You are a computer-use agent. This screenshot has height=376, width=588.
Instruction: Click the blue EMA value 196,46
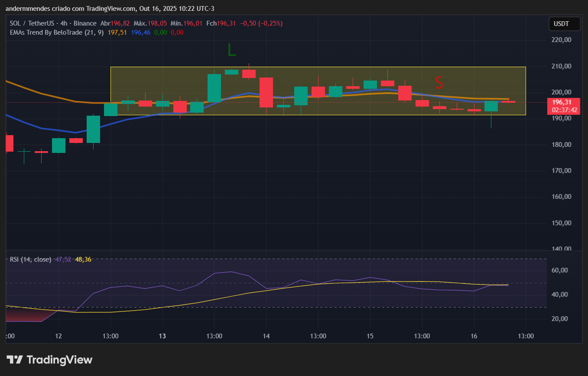pos(141,32)
